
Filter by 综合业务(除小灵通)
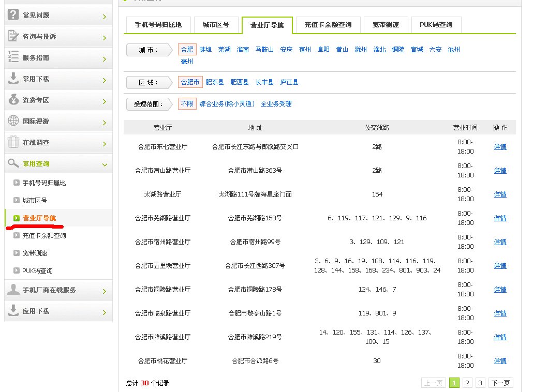(227, 104)
